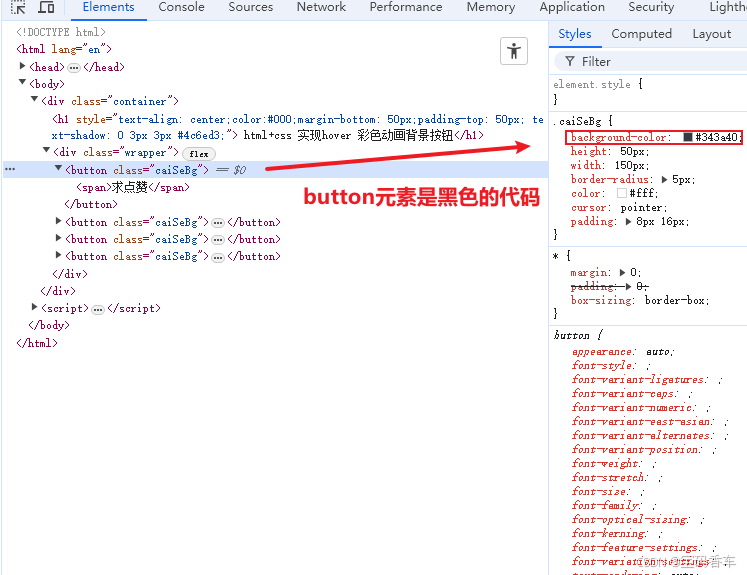Open the accessibility tree view button

point(514,51)
